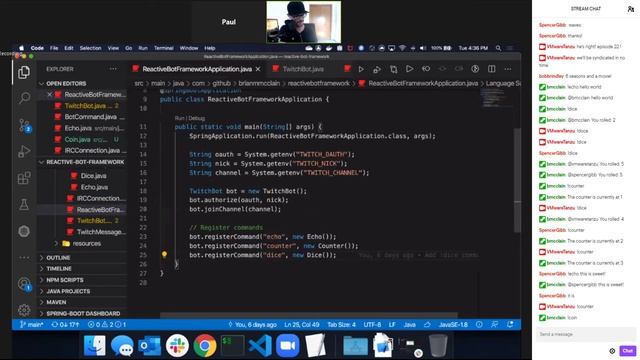Open Trash in the Dock
Viewport: 640px width, 360px height.
pyautogui.click(x=438, y=346)
